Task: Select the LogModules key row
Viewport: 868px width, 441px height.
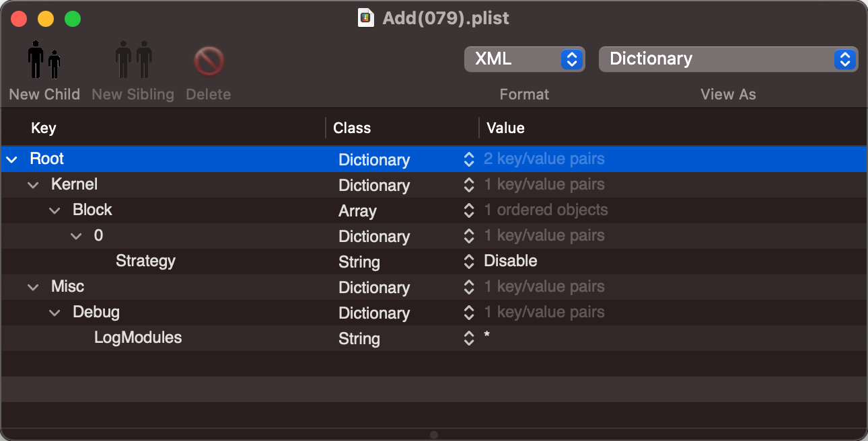Action: (x=138, y=338)
